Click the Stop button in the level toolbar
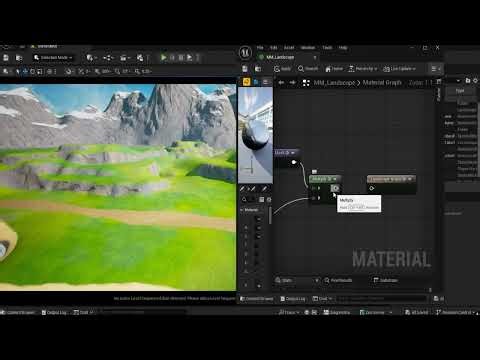 tap(181, 57)
